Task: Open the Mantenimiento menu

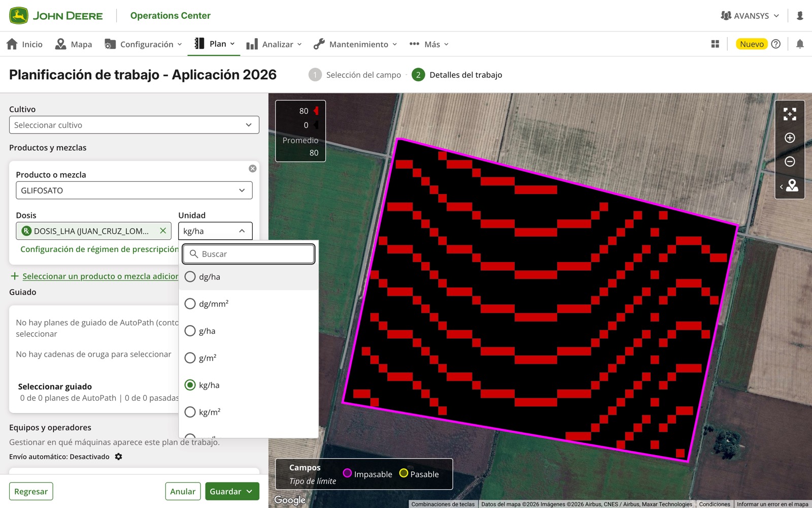Action: tap(355, 44)
